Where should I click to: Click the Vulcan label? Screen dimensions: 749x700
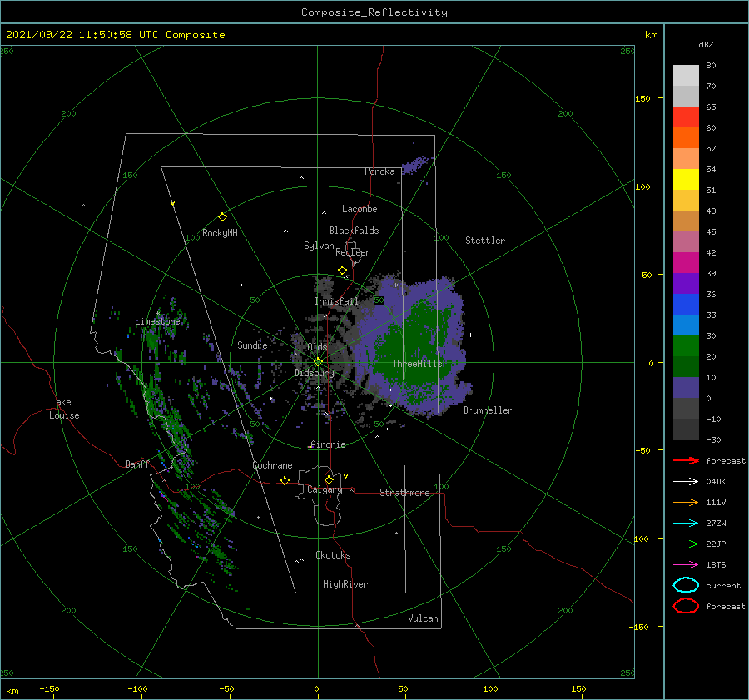(424, 618)
